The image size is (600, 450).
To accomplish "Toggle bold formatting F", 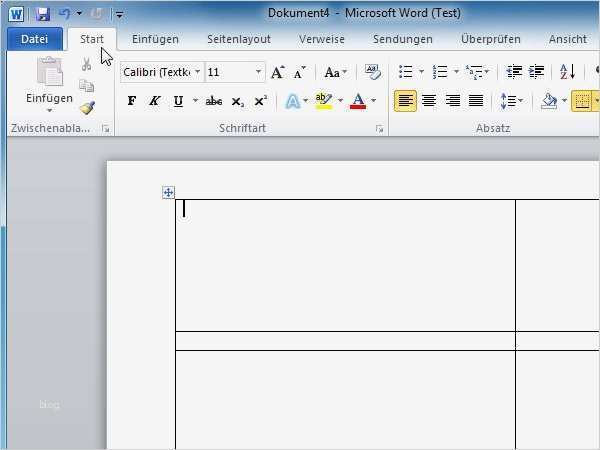I will [x=132, y=101].
